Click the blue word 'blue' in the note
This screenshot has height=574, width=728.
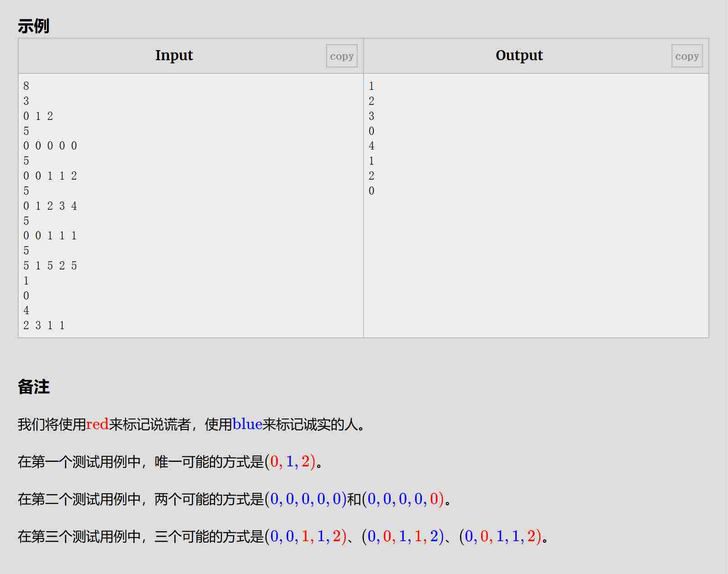tap(247, 424)
